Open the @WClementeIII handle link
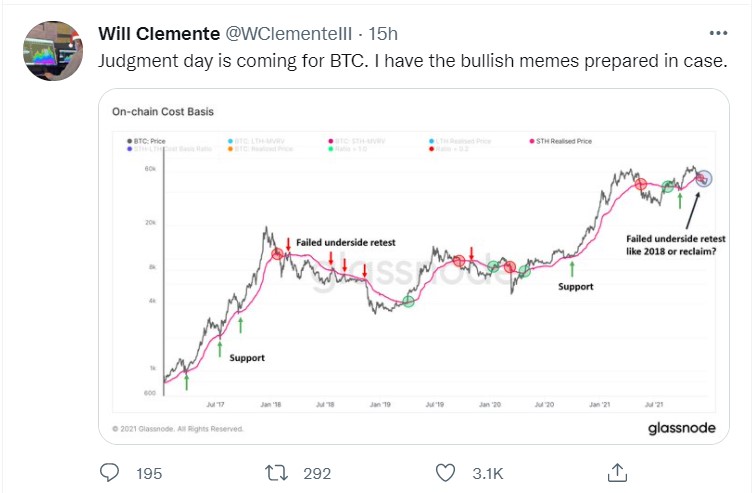This screenshot has width=753, height=493. click(289, 34)
